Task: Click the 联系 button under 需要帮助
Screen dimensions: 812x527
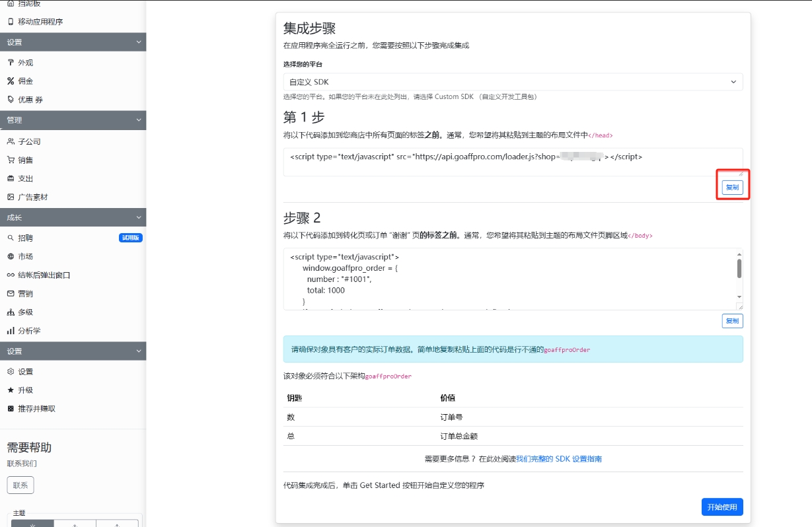Action: pos(20,485)
